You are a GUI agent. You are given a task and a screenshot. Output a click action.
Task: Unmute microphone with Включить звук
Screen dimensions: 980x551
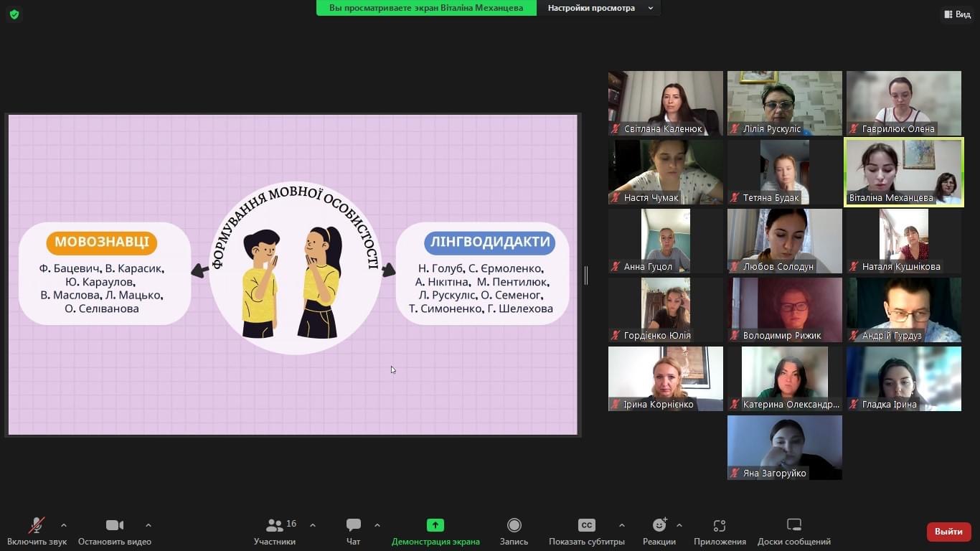point(37,526)
